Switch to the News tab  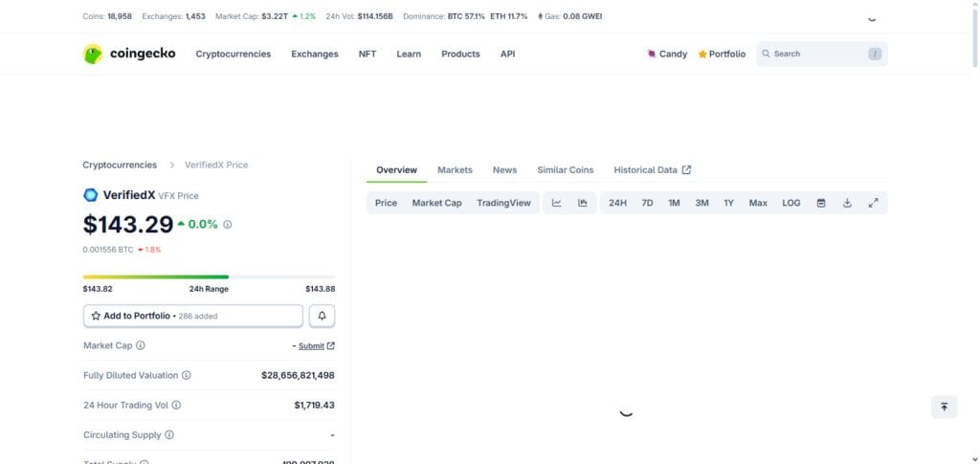click(x=504, y=170)
